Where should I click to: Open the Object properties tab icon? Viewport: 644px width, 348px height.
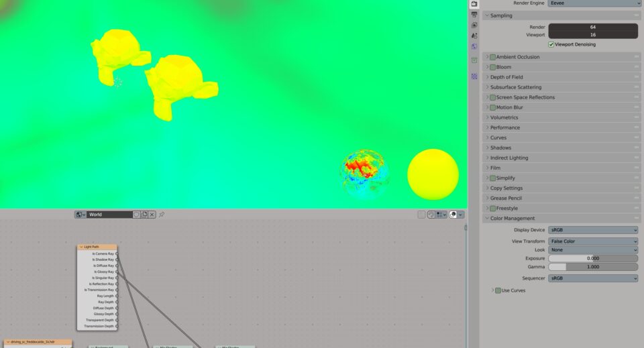[x=474, y=60]
